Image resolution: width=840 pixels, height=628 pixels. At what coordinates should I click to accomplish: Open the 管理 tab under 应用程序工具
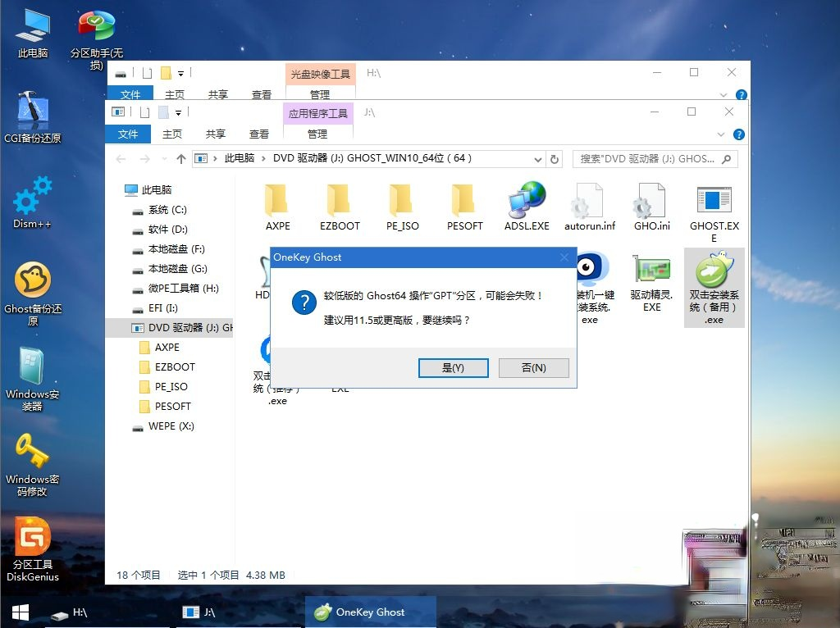317,134
